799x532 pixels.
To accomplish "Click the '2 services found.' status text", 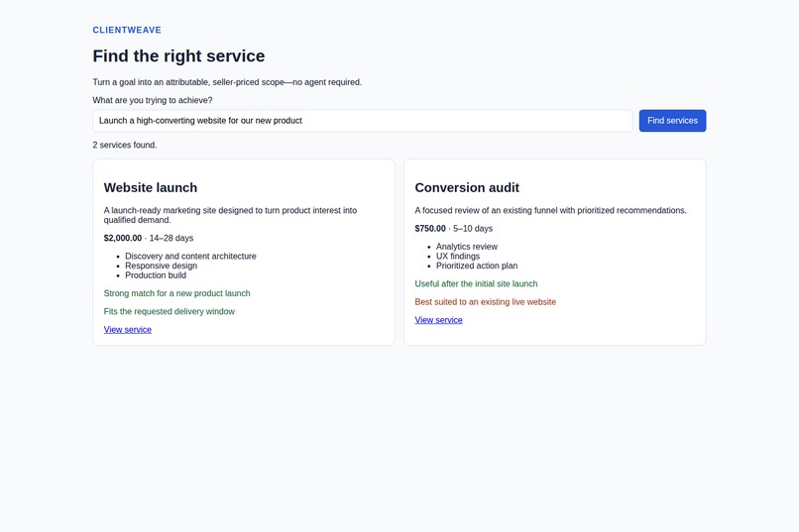I will [x=125, y=145].
